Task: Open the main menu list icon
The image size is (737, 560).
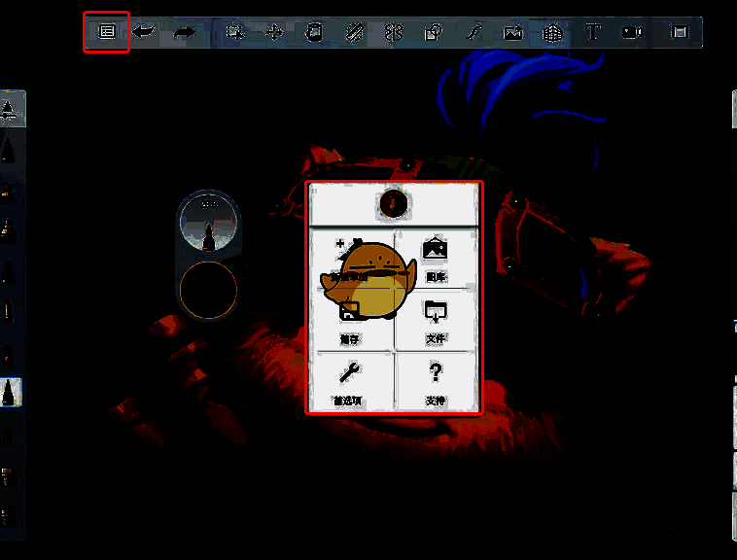Action: click(107, 32)
